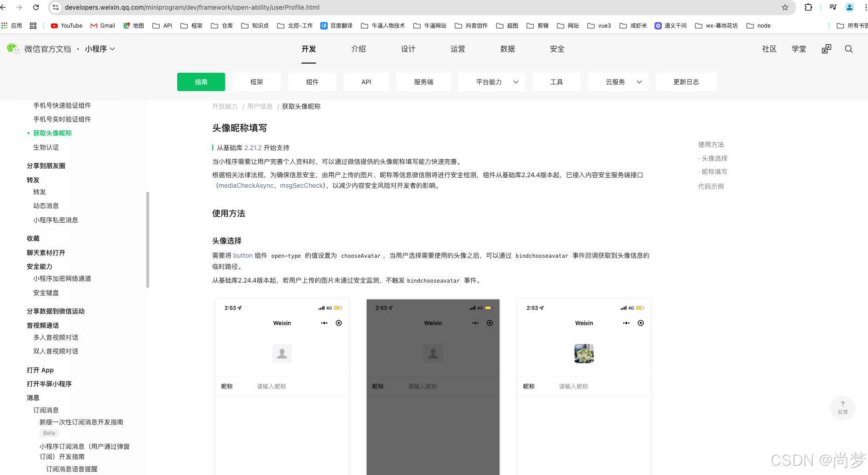Open the button component link

tap(243, 255)
